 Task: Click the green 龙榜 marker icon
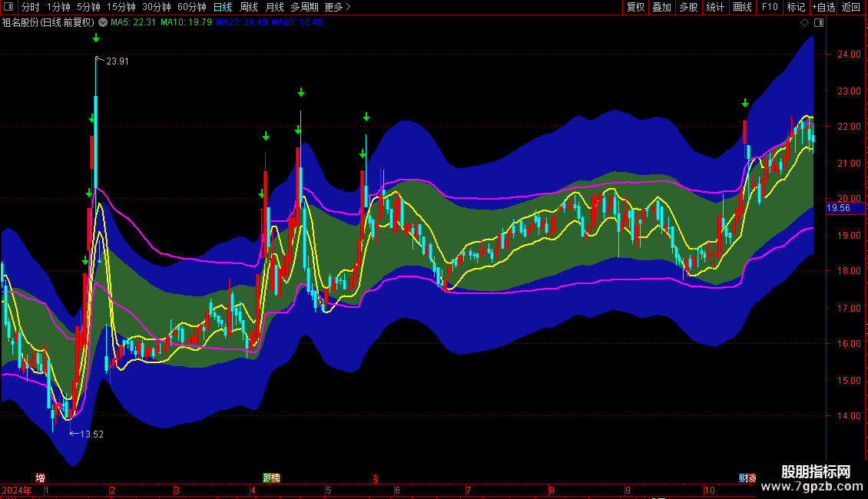(x=271, y=478)
